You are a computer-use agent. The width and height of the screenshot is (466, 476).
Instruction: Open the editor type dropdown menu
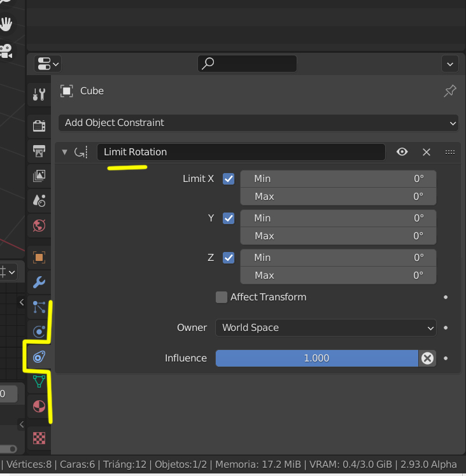(48, 64)
